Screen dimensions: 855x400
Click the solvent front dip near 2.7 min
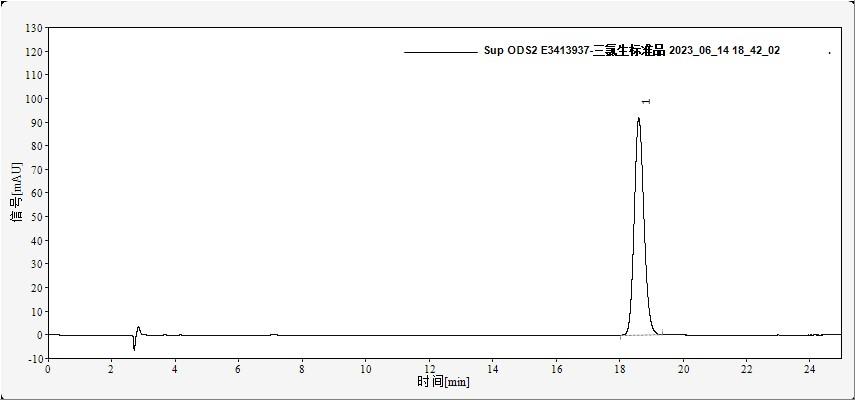(x=134, y=347)
